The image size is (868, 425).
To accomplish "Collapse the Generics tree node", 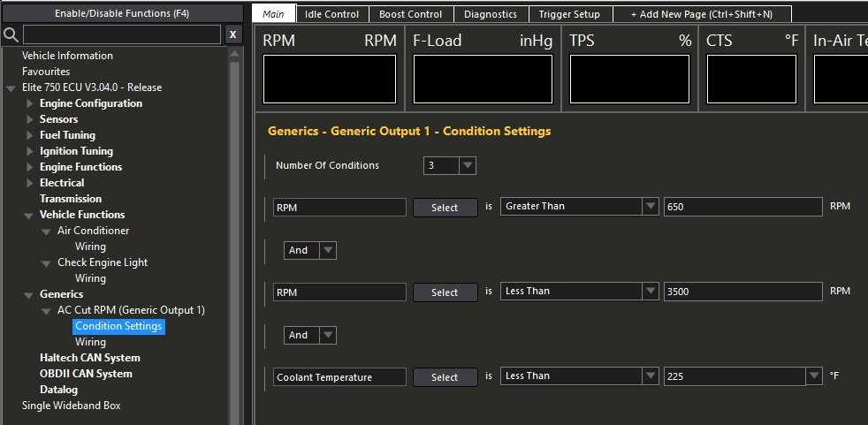I will click(28, 295).
